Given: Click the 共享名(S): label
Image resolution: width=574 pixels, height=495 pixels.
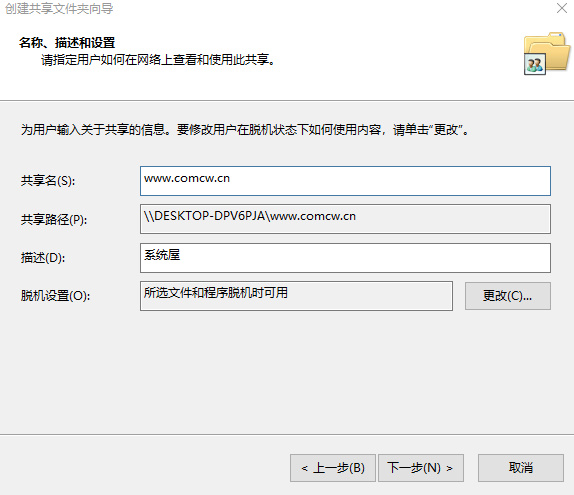Looking at the screenshot, I should point(48,181).
